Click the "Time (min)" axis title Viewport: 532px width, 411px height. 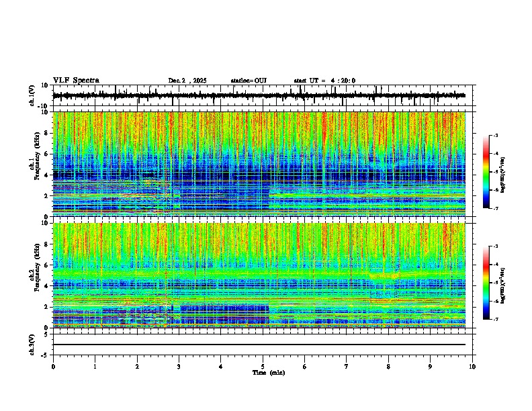coord(269,373)
